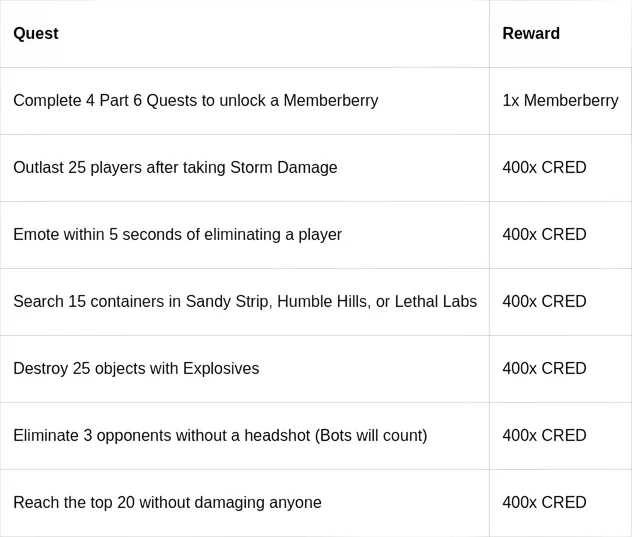The width and height of the screenshot is (632, 537).
Task: Click the Sandy Strip location text
Action: [x=228, y=302]
